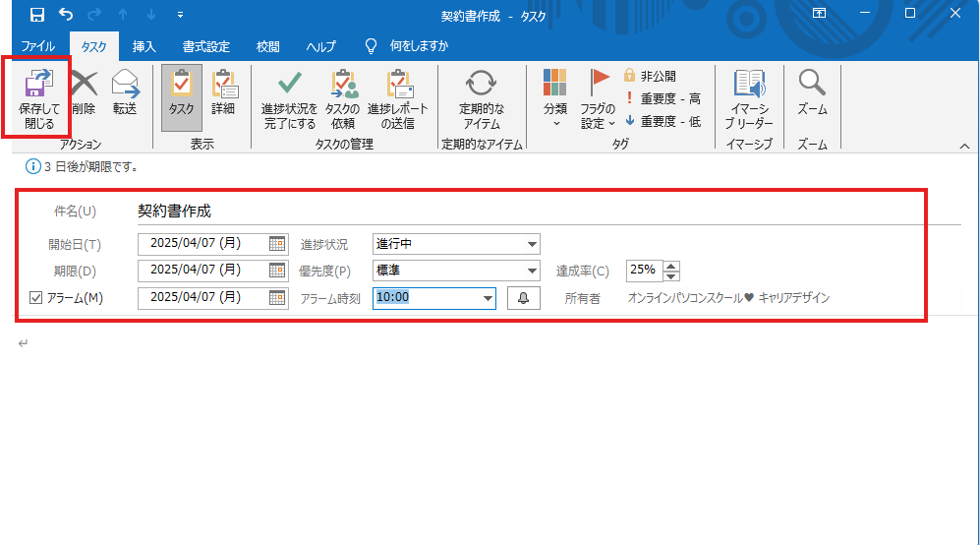Open the 分類 (Categorize) dropdown
980x545 pixels.
click(x=555, y=97)
